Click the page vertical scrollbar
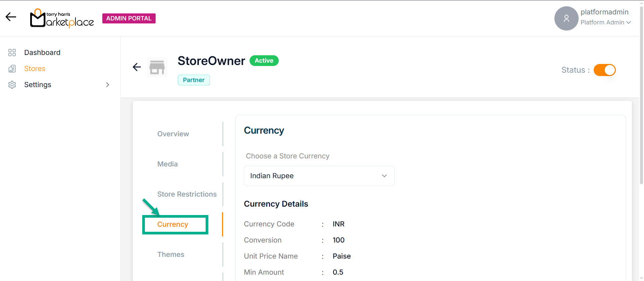This screenshot has width=644, height=281. point(641,100)
